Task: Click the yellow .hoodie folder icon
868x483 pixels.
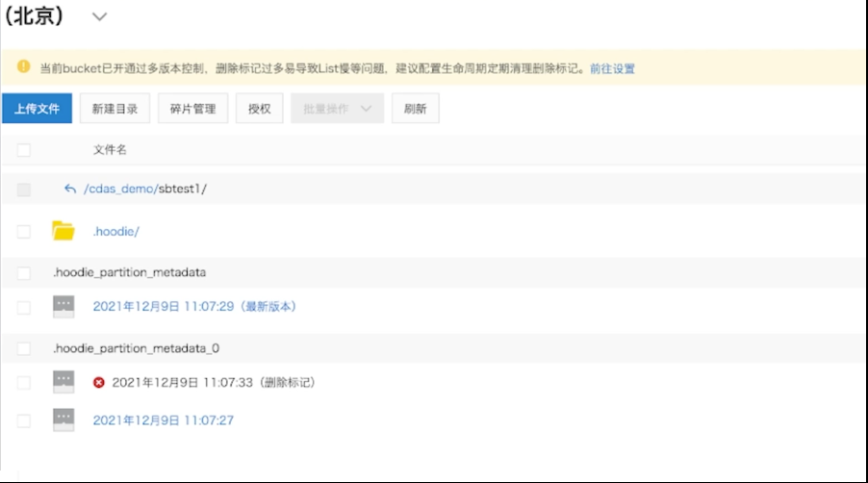Action: pyautogui.click(x=64, y=231)
